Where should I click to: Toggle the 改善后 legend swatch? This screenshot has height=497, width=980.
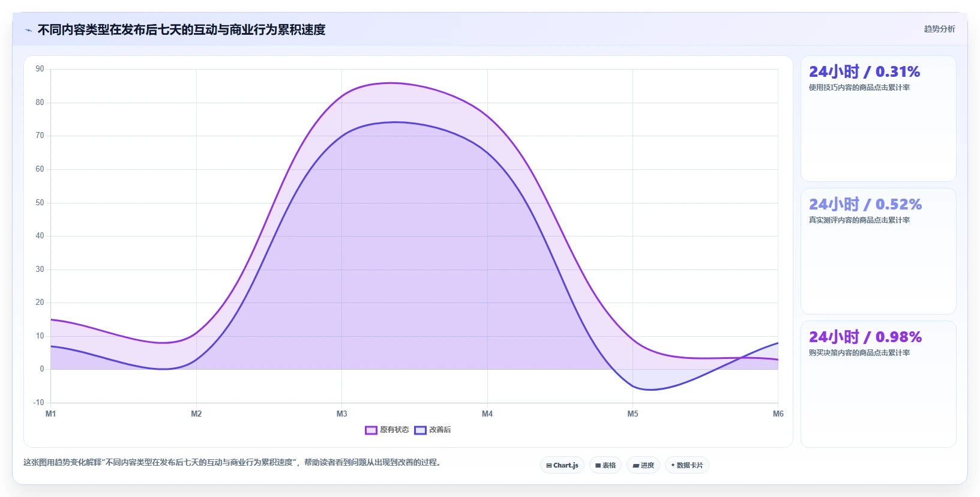(420, 430)
